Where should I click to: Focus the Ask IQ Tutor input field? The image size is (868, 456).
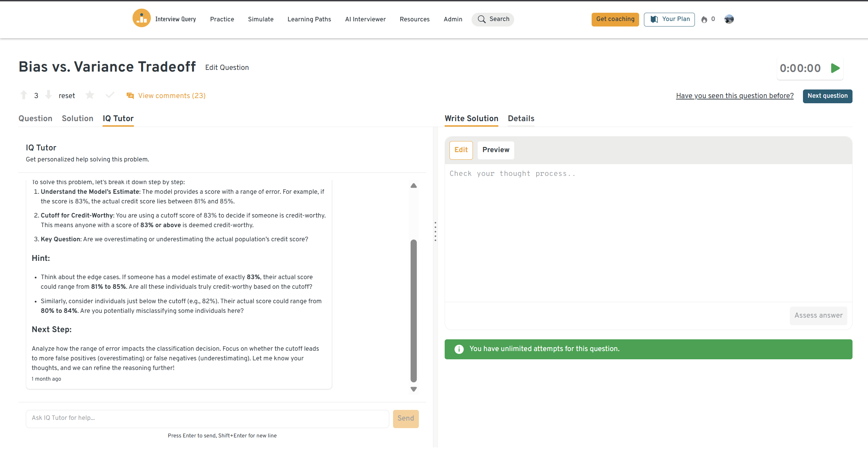click(207, 418)
